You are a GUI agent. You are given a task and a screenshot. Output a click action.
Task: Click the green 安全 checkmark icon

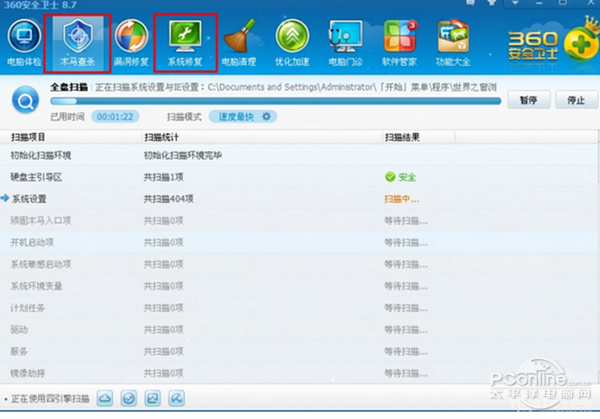pyautogui.click(x=390, y=177)
